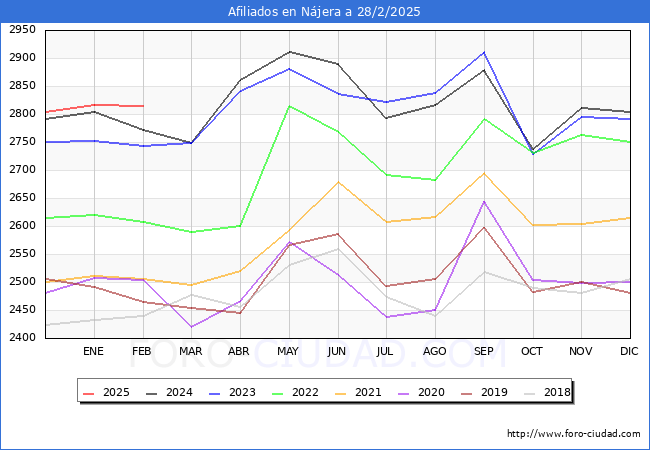This screenshot has height=450, width=650.
Task: Click the 2020 legend label
Action: [431, 392]
